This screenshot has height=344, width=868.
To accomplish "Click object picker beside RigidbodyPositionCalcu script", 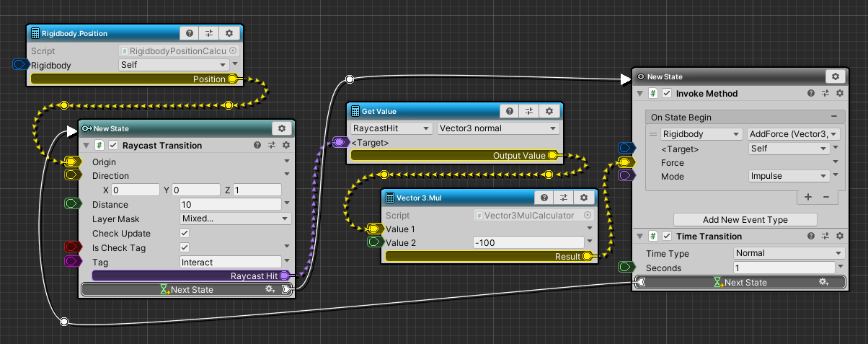I will click(233, 51).
